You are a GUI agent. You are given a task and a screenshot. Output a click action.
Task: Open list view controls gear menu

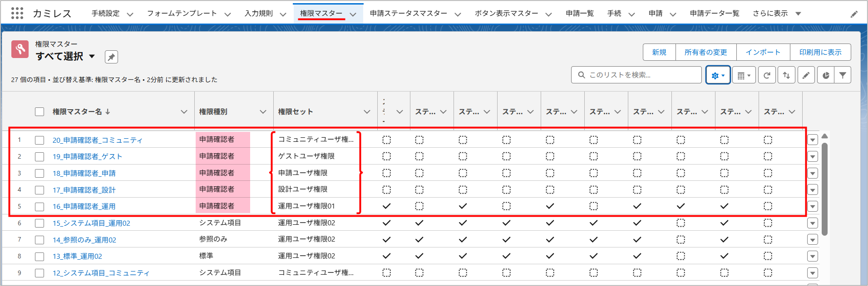[x=718, y=75]
